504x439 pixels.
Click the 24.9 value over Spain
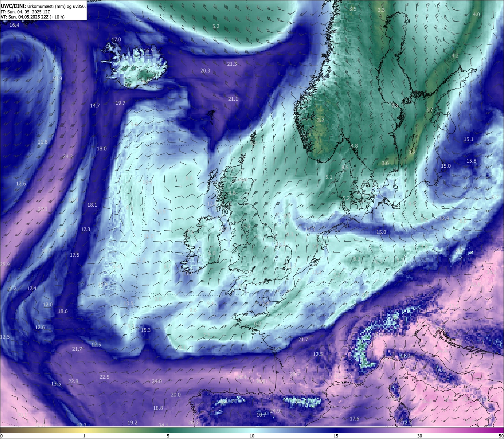(x=275, y=411)
